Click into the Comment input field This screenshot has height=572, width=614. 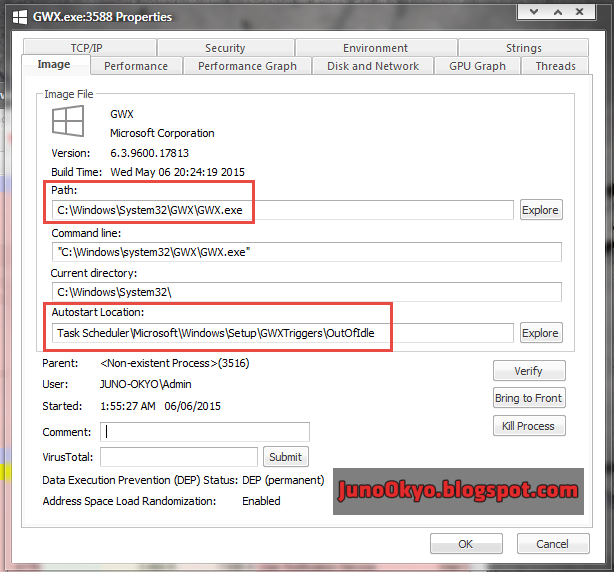[205, 432]
